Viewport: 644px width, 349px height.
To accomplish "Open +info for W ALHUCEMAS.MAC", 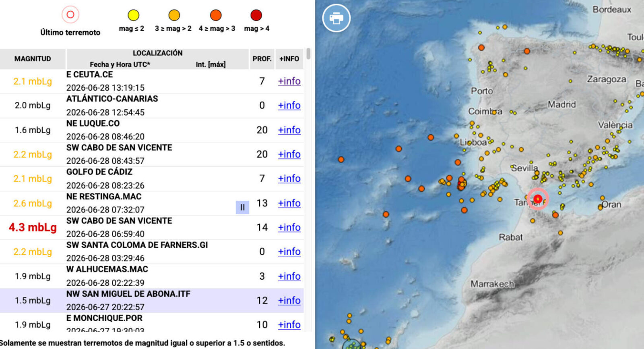I will pos(289,276).
